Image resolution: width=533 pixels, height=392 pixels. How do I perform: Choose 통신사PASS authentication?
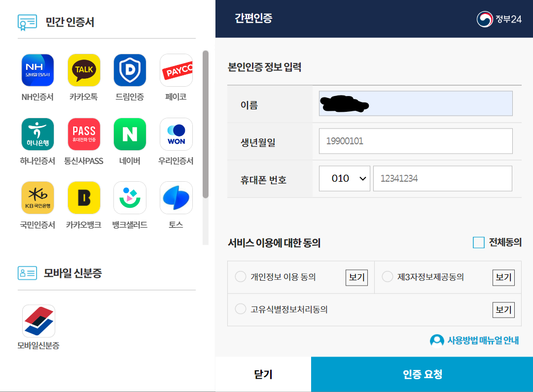84,133
